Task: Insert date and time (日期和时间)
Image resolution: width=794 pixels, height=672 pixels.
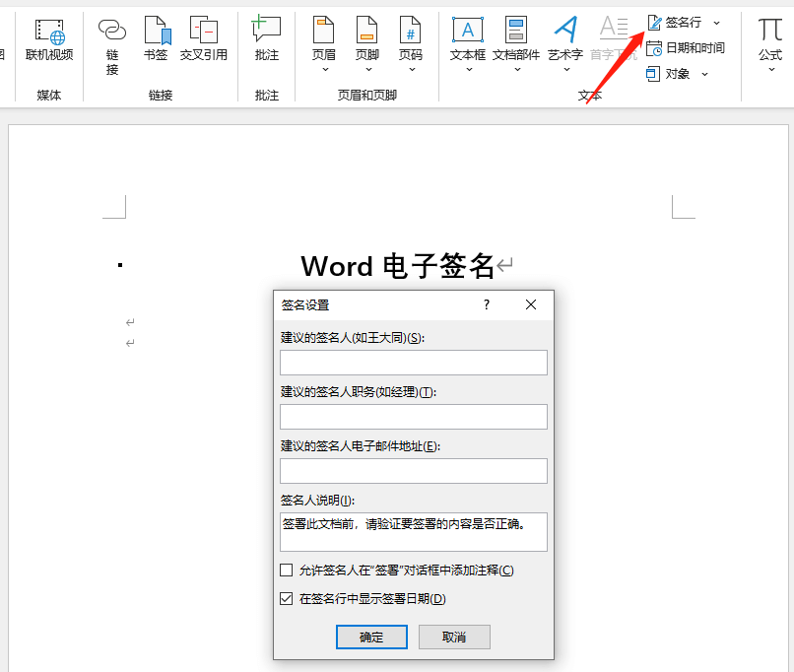Action: click(x=686, y=47)
